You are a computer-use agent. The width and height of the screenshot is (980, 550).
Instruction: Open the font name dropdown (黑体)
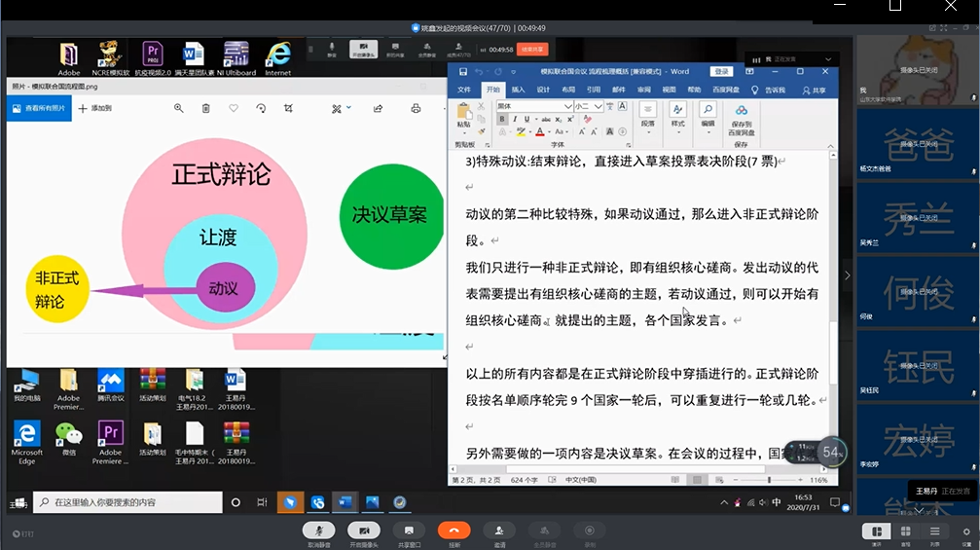[567, 106]
